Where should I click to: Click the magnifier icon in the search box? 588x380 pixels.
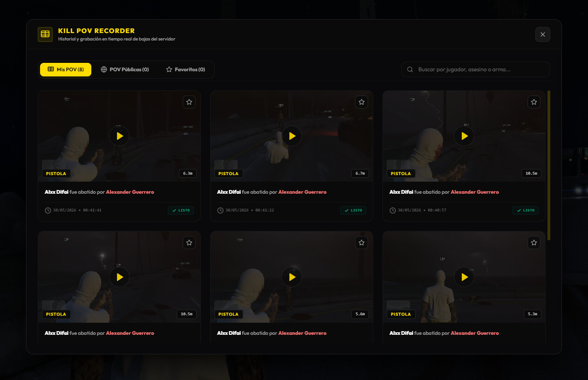coord(410,69)
